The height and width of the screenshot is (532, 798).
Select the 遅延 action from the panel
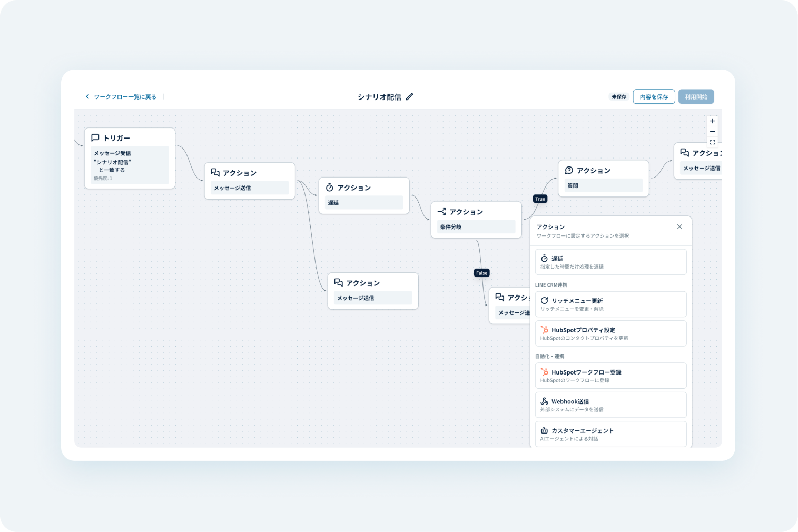(x=610, y=262)
